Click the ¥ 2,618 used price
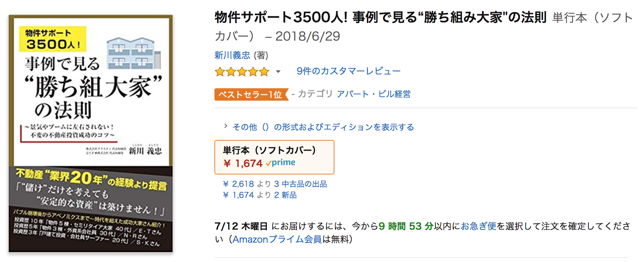Viewport: 644px width, 262px height. 238,184
